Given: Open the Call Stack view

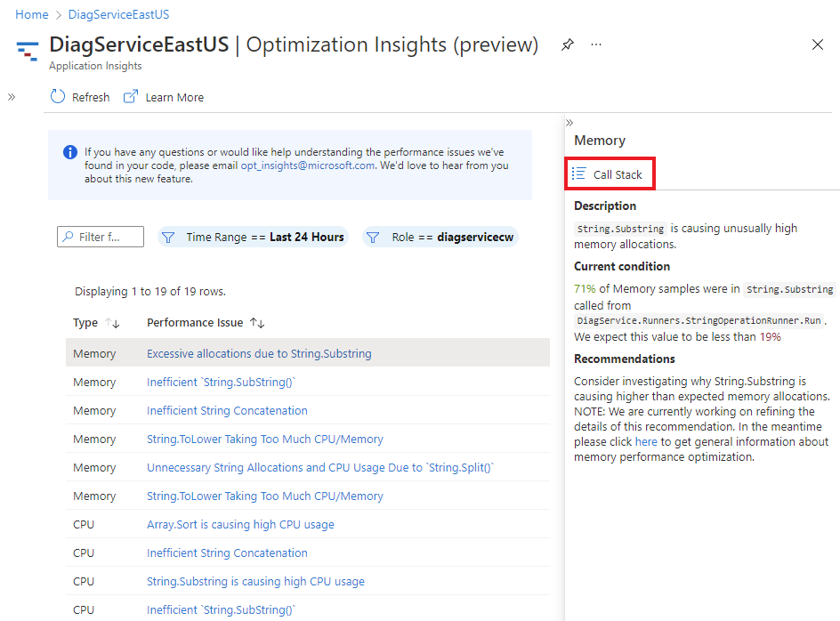Looking at the screenshot, I should (x=610, y=174).
